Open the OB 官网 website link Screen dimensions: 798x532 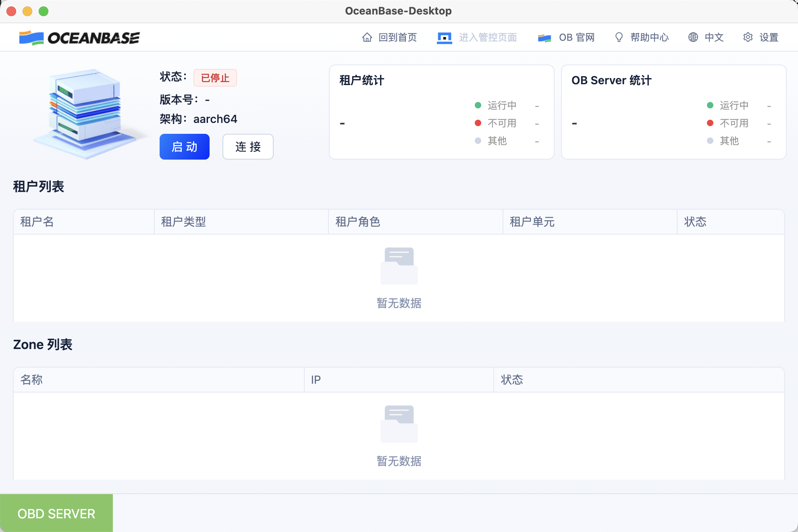coord(576,37)
